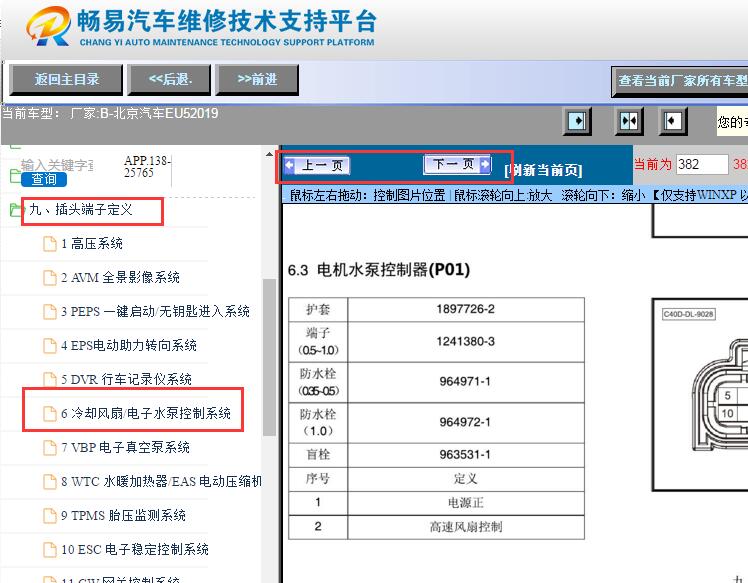Open 2 AVM 全景影像系统 item
The width and height of the screenshot is (748, 583).
[120, 278]
